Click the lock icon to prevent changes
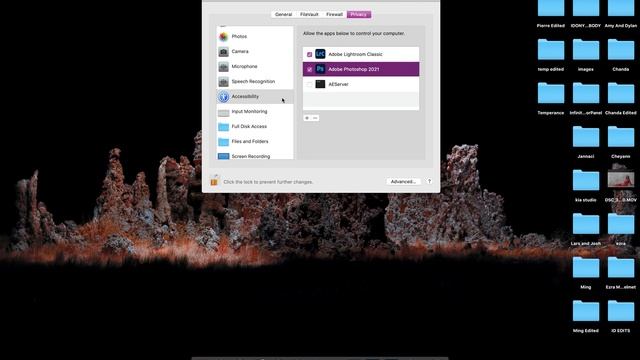Viewport: 640px width, 360px height. pyautogui.click(x=214, y=180)
